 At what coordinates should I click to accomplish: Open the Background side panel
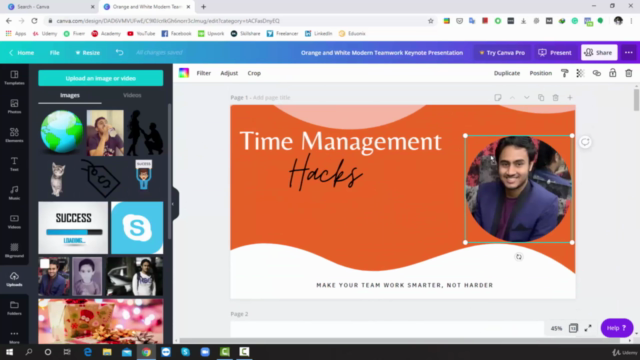[x=14, y=250]
